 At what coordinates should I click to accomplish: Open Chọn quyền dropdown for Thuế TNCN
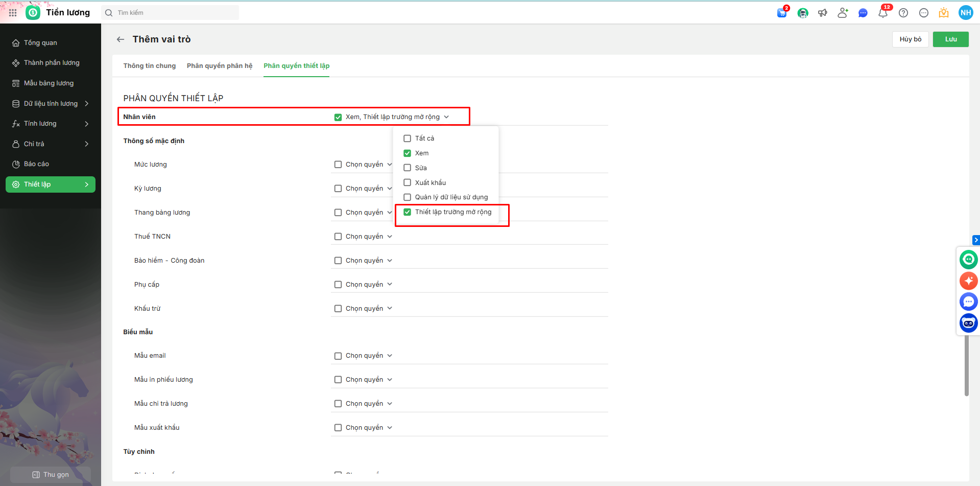click(x=369, y=237)
